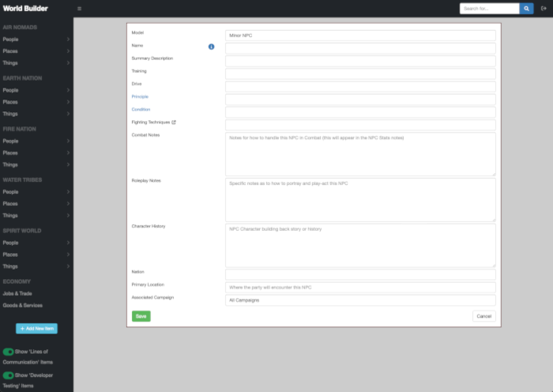The image size is (553, 392).
Task: Expand Things under Earth Nation
Action: coord(36,114)
